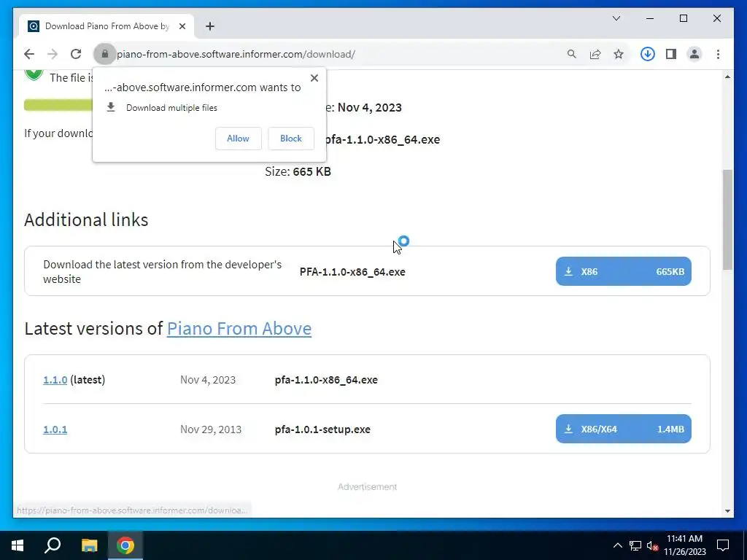The height and width of the screenshot is (560, 747).
Task: View site information via lock icon
Action: click(x=105, y=54)
